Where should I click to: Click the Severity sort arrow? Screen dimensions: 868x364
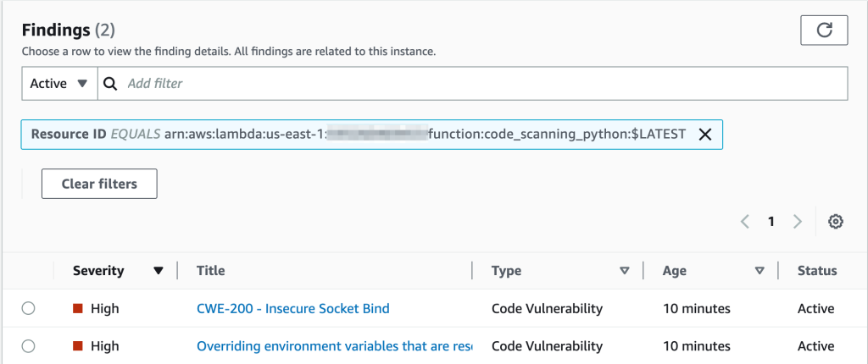[x=158, y=271]
